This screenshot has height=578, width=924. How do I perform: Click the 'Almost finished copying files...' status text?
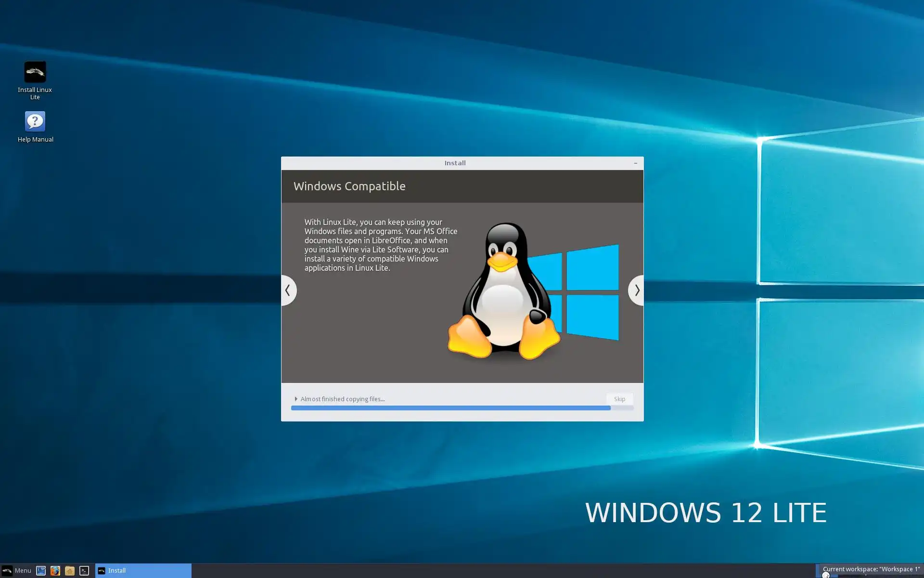point(342,399)
